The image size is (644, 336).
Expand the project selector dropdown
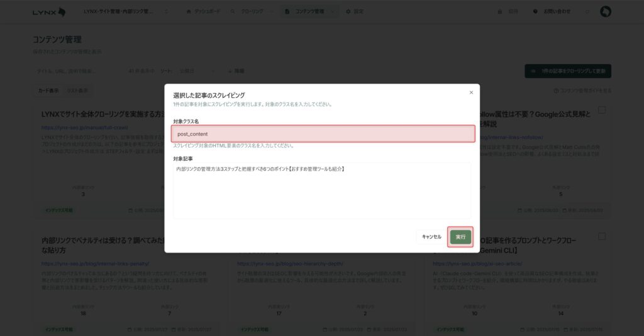(166, 11)
